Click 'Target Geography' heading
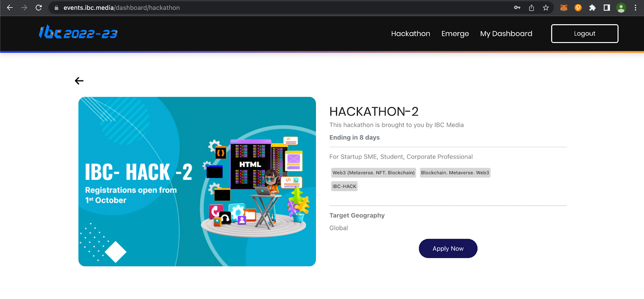644x299 pixels. [357, 215]
